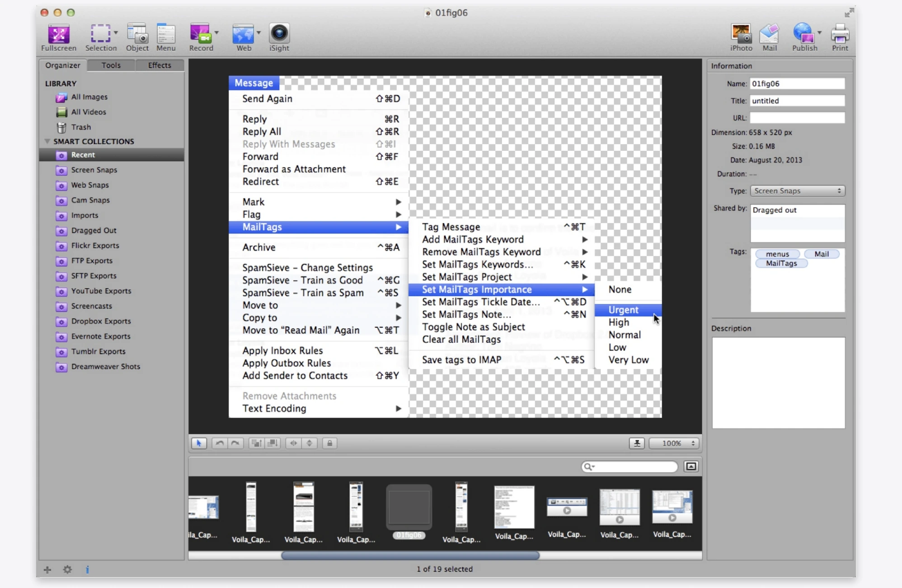The height and width of the screenshot is (588, 902).
Task: Switch to the Effects tab
Action: [160, 65]
